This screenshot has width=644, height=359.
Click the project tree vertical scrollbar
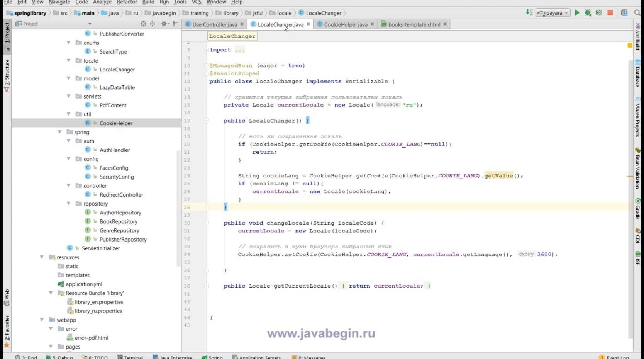click(x=179, y=209)
